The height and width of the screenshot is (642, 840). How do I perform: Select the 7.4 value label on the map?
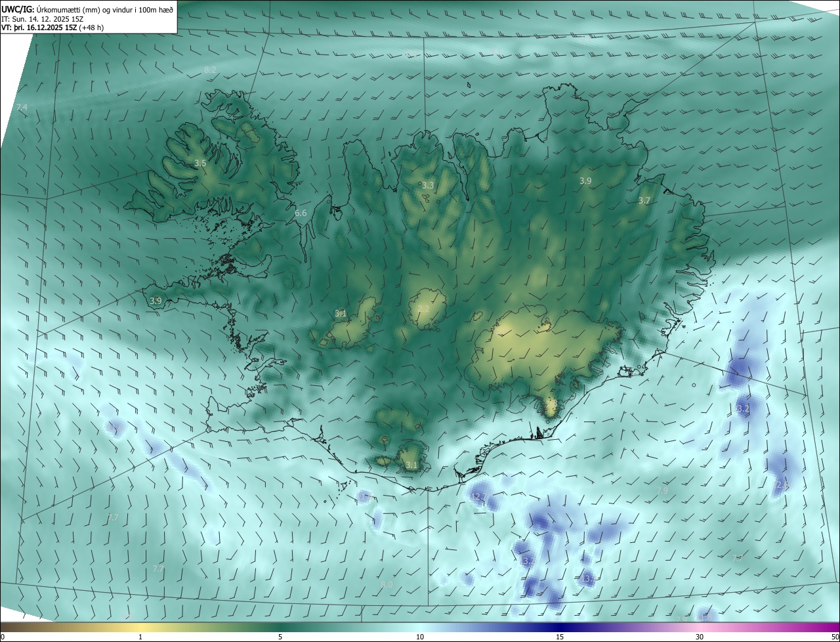click(22, 107)
